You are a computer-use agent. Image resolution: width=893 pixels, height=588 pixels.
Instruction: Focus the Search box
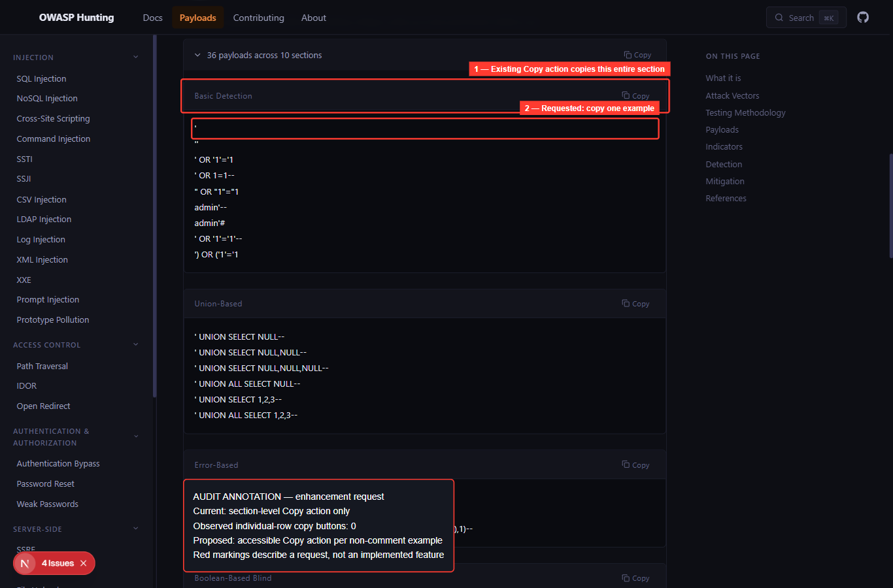tap(806, 18)
